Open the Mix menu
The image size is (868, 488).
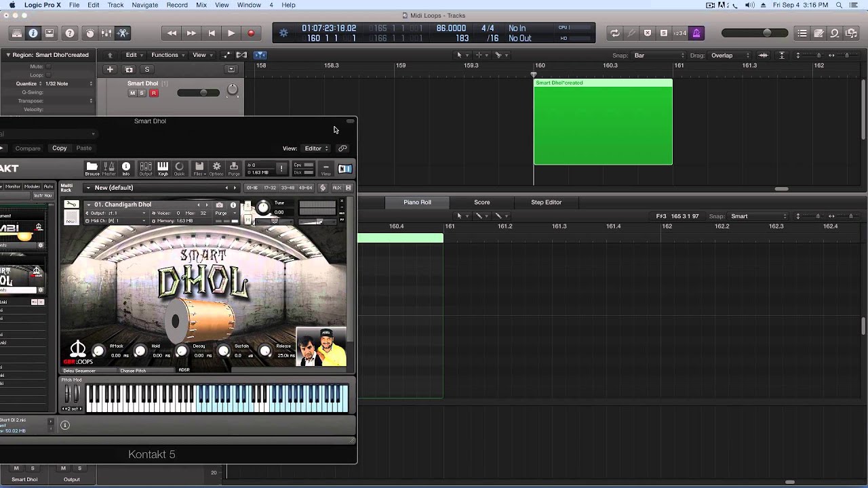click(201, 5)
